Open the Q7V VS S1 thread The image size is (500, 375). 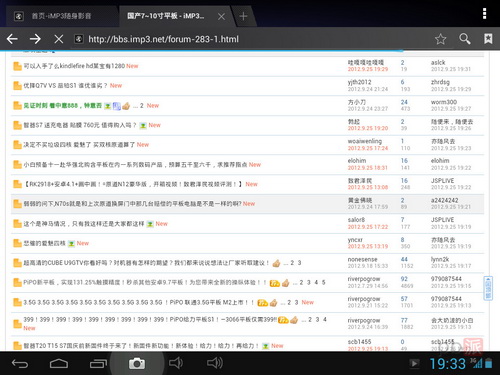(x=65, y=86)
